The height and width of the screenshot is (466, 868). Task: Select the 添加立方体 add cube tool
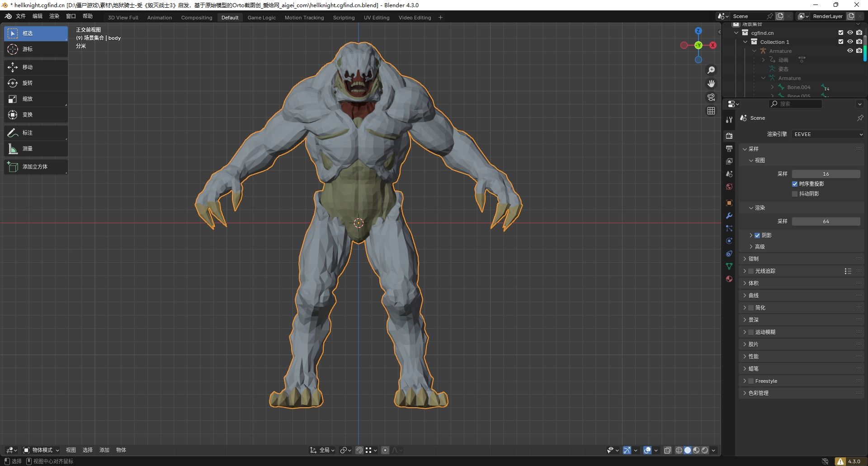[36, 167]
